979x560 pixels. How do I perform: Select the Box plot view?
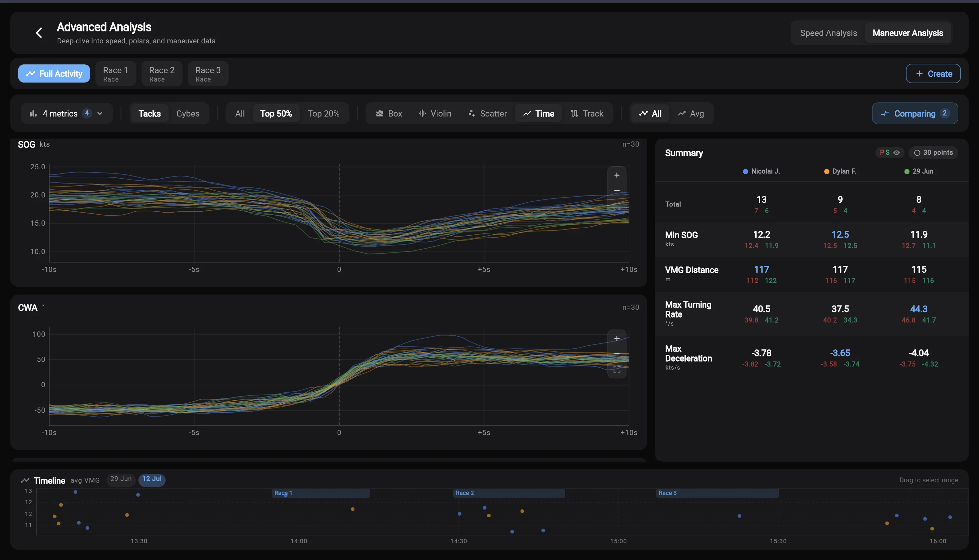pos(389,114)
